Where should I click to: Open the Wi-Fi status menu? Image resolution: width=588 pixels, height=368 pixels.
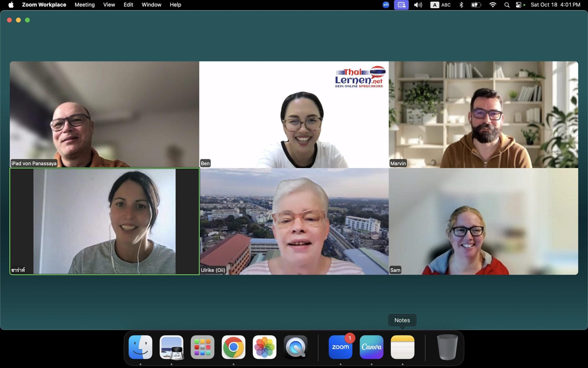493,5
